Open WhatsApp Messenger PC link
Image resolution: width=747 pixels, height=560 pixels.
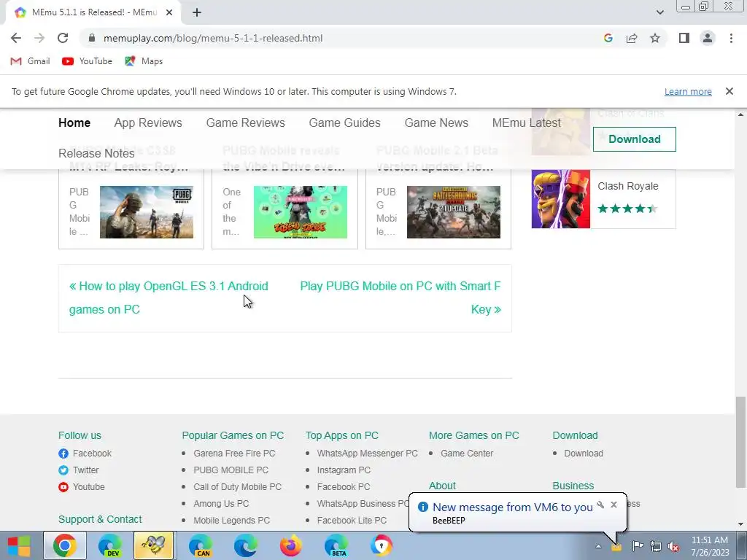pos(368,454)
